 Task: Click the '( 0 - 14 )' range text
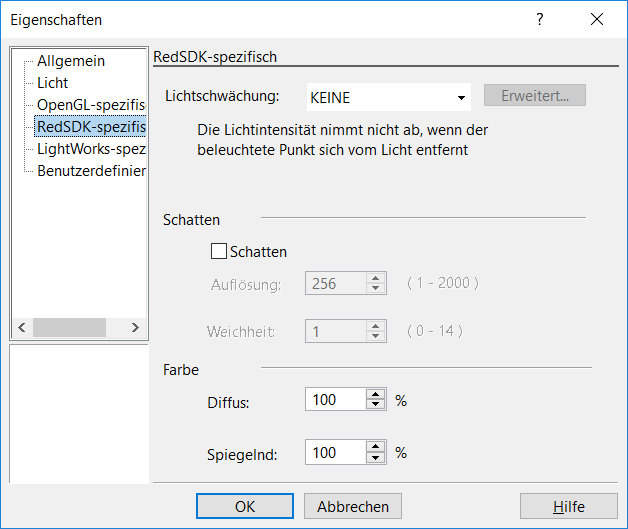435,331
